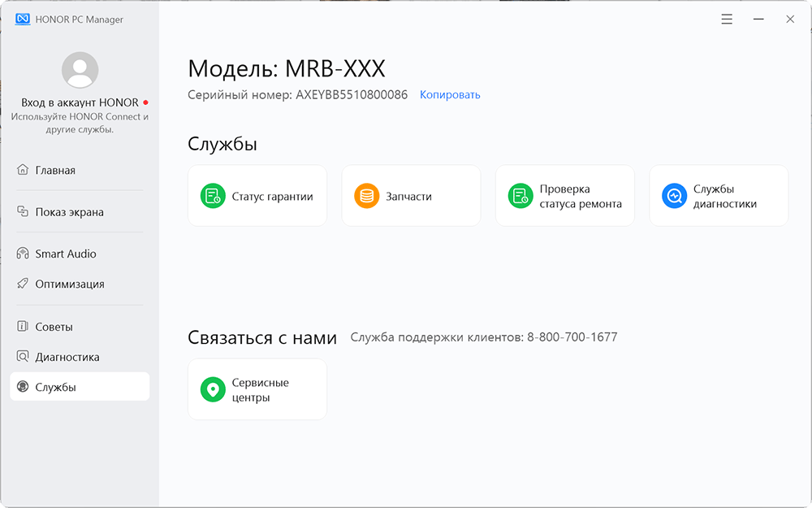Minimize the HONOR PC Manager window
This screenshot has width=812, height=508.
coord(758,20)
